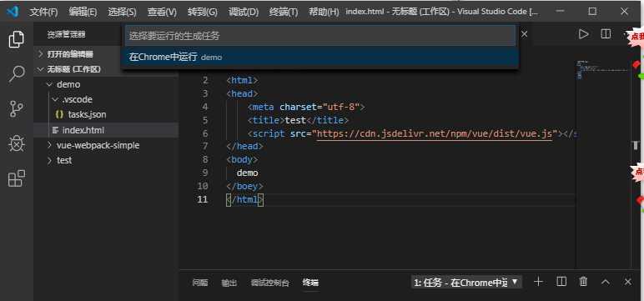
Task: Expand the vue-webpack-simple folder
Action: click(98, 145)
